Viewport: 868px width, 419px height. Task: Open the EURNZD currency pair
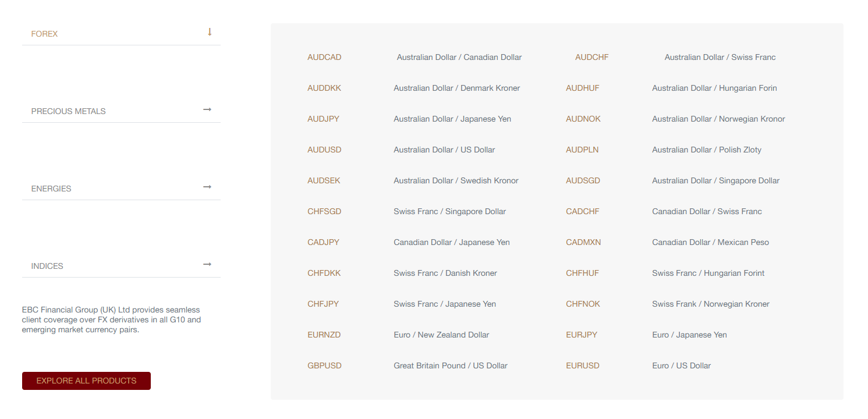coord(324,335)
